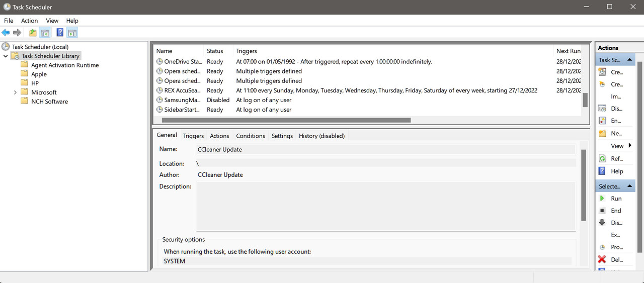The image size is (644, 283).
Task: Click the HP folder icon
Action: pos(24,83)
